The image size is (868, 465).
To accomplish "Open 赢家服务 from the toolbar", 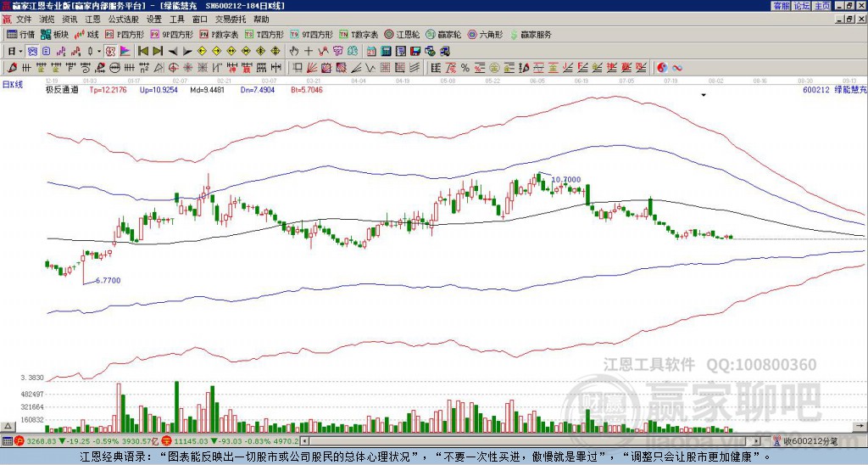I will 531,34.
